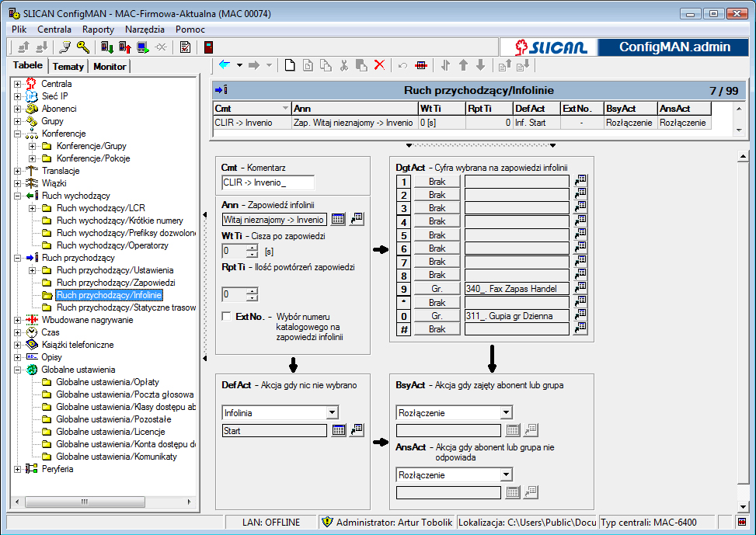Image resolution: width=756 pixels, height=535 pixels.
Task: Click the Gr. action button for digit 0
Action: coord(437,316)
